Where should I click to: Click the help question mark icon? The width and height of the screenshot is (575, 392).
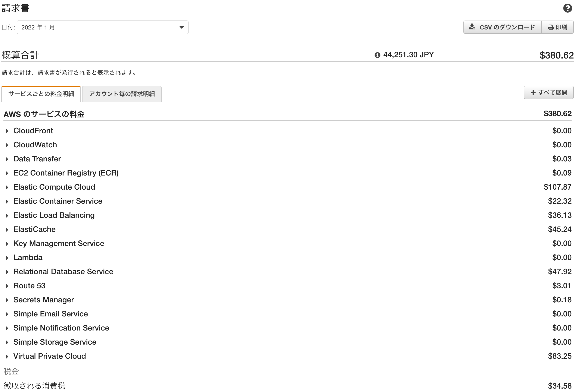pos(567,8)
